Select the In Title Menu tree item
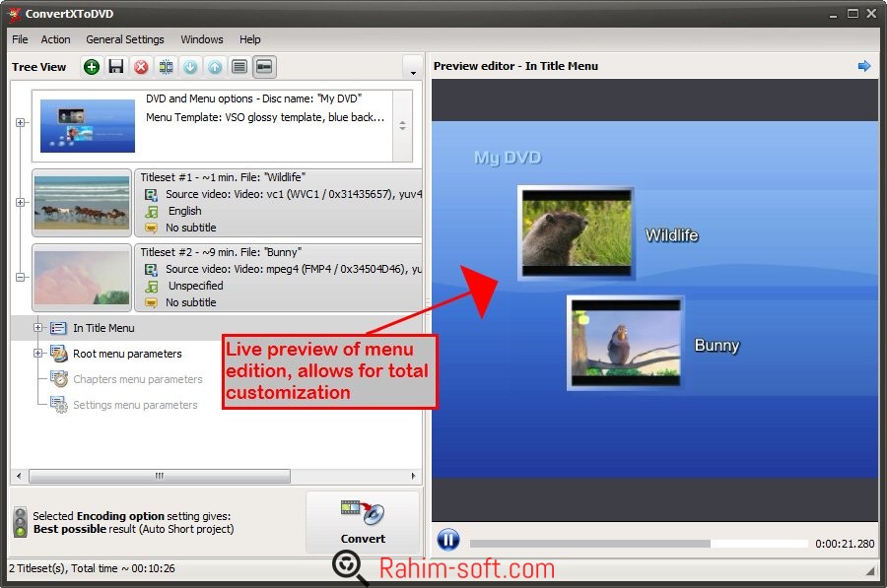The image size is (887, 588). click(x=103, y=328)
